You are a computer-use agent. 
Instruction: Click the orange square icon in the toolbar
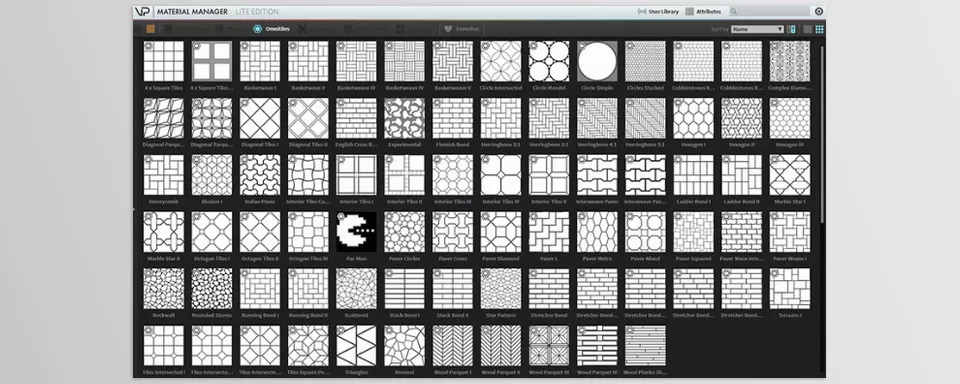[x=151, y=29]
